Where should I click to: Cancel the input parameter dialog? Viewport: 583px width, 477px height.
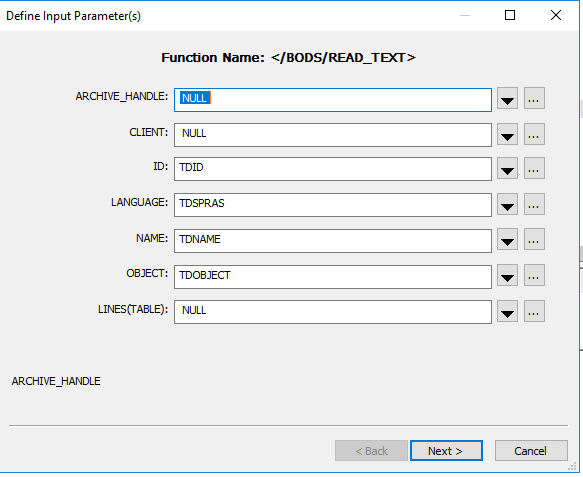(531, 451)
